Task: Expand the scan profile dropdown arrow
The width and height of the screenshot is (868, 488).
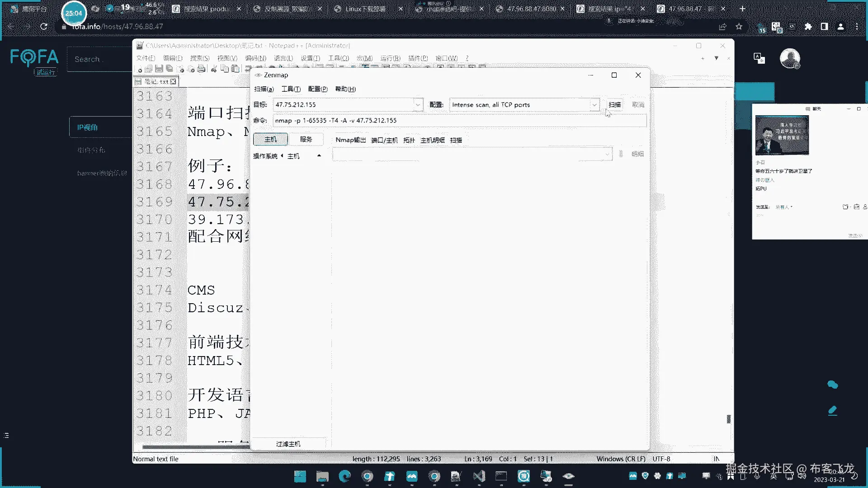Action: click(594, 105)
